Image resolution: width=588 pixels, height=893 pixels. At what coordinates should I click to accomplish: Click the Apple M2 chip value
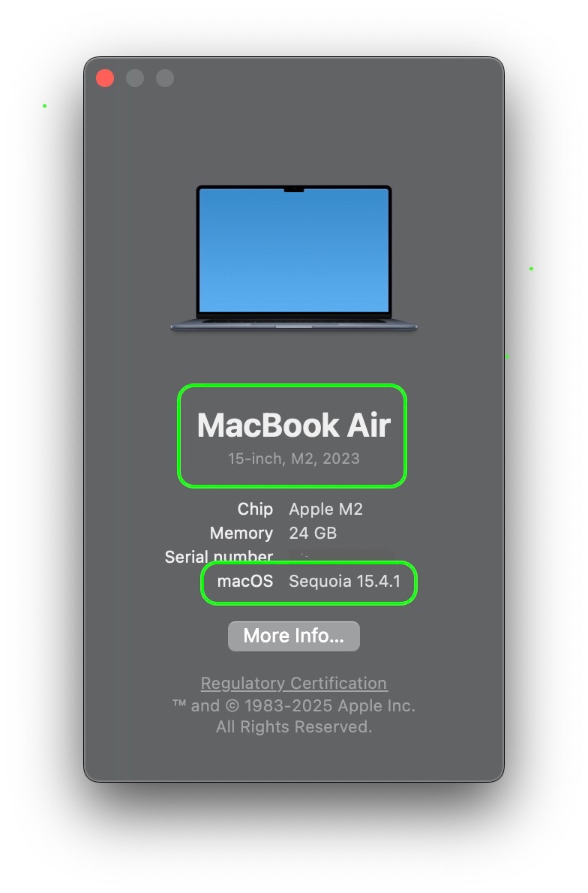[x=325, y=509]
